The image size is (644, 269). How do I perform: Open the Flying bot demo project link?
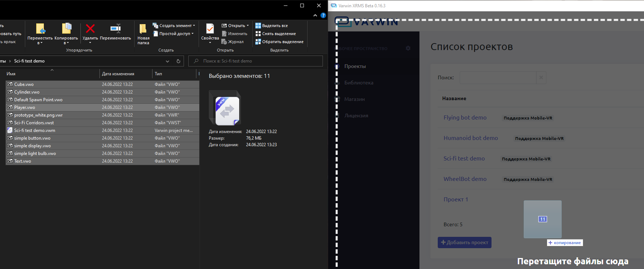click(x=465, y=118)
